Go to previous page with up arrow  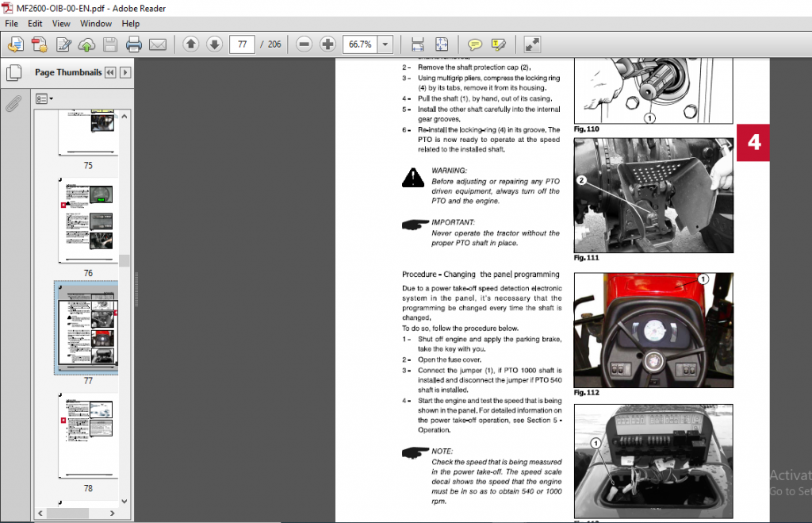tap(190, 44)
